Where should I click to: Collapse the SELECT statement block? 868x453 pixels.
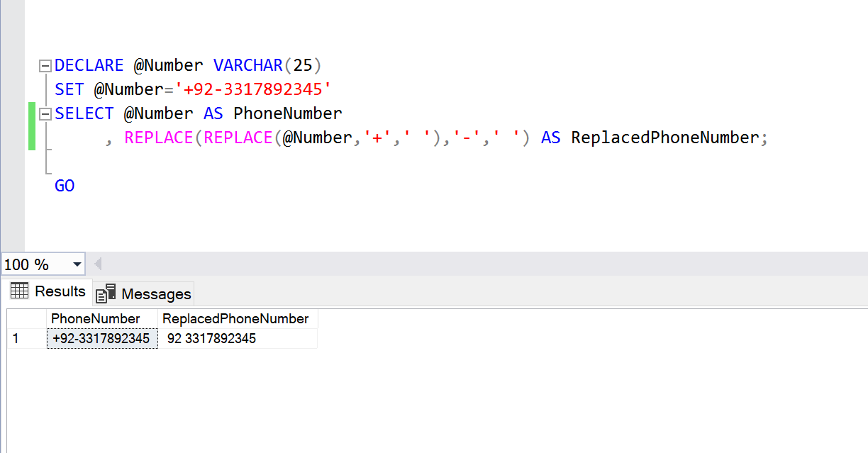pyautogui.click(x=45, y=114)
